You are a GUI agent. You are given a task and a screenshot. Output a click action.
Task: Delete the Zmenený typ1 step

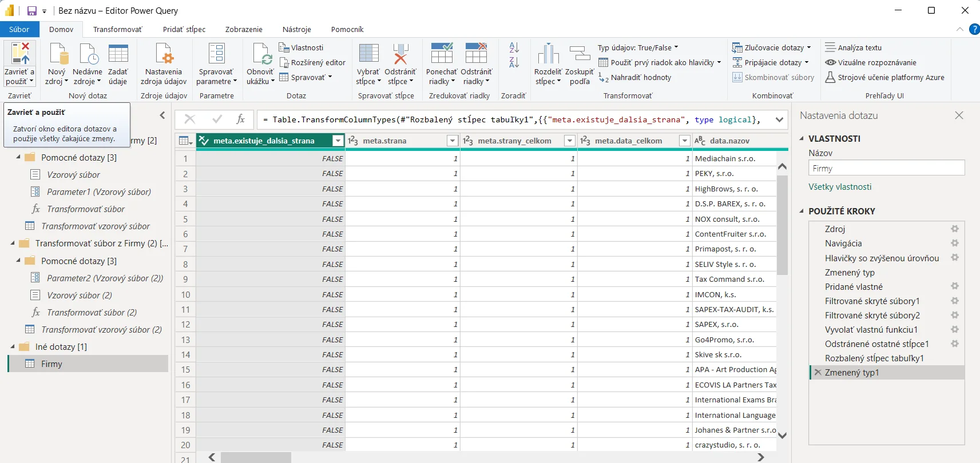(x=818, y=372)
